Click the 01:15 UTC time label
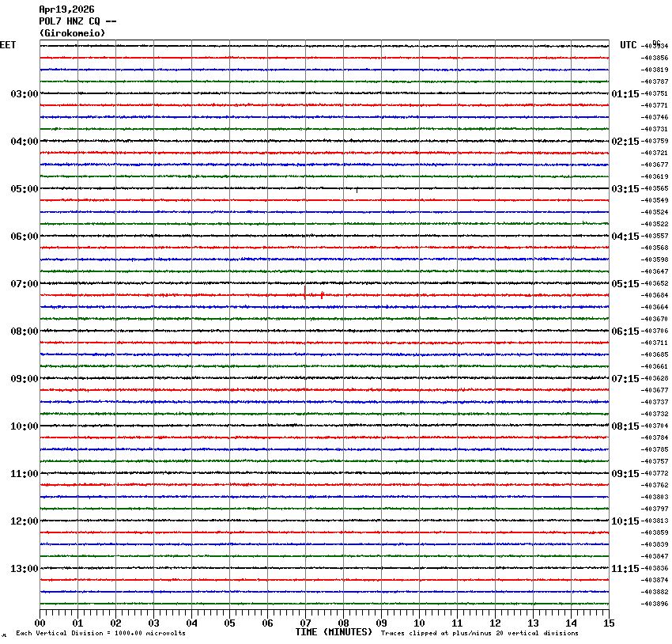This screenshot has height=644, width=672. [x=625, y=94]
